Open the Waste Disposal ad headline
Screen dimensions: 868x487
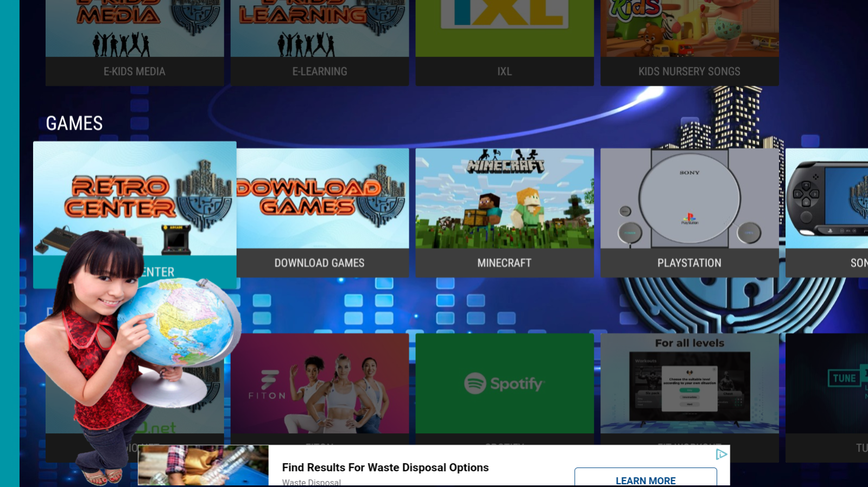coord(385,467)
